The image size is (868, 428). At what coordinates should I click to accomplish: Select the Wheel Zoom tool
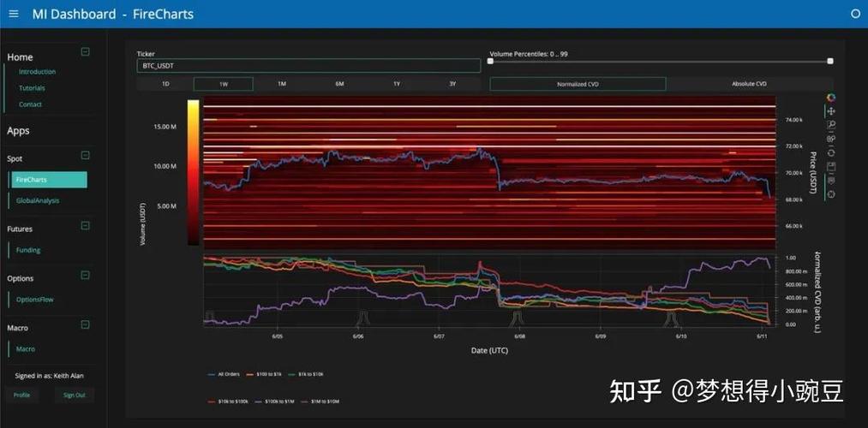click(831, 139)
